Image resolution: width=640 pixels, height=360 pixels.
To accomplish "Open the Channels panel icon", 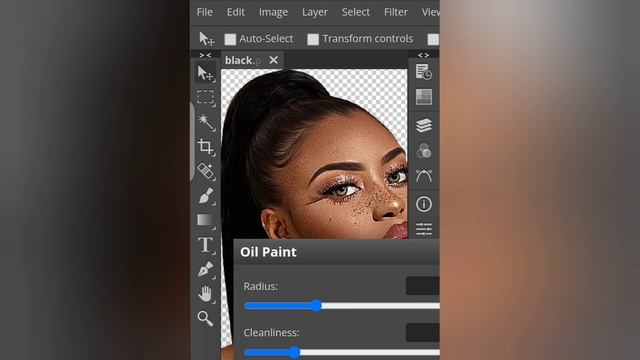I will (424, 151).
